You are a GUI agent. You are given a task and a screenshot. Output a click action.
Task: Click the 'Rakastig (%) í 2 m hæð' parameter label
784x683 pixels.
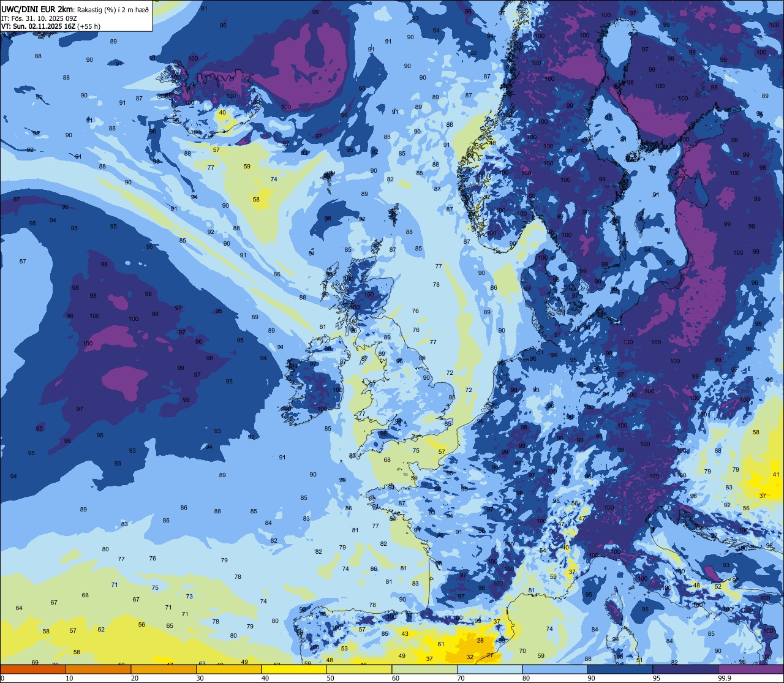[113, 9]
